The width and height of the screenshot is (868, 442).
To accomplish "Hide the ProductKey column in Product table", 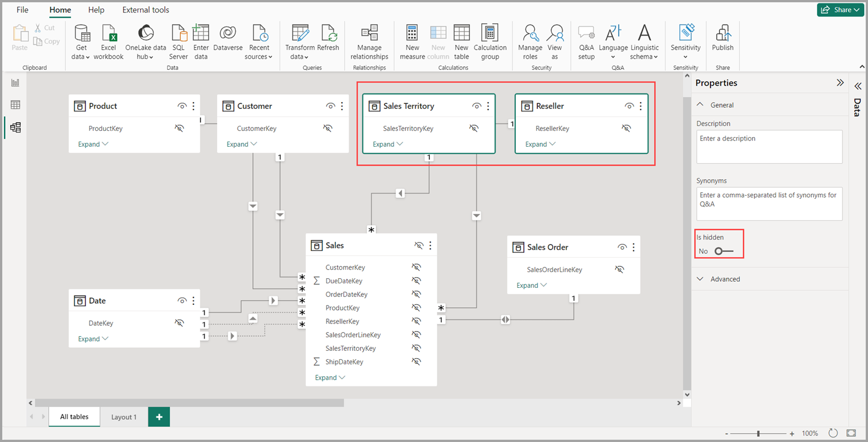I will pos(180,128).
